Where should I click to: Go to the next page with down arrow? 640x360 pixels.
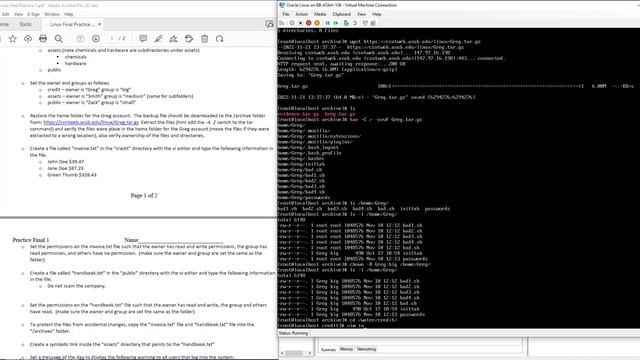(96, 39)
